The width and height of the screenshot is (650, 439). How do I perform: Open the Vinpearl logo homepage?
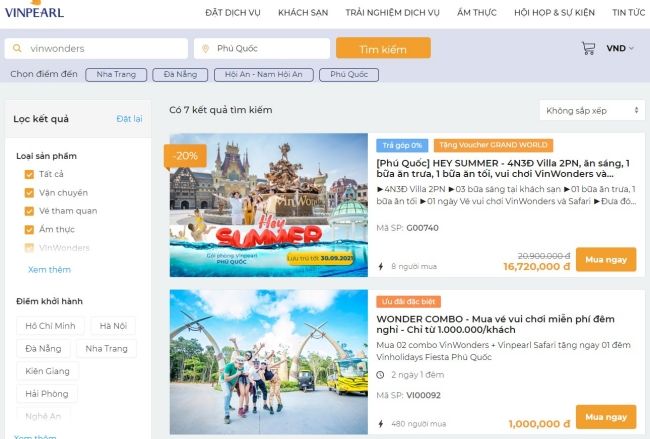point(34,10)
